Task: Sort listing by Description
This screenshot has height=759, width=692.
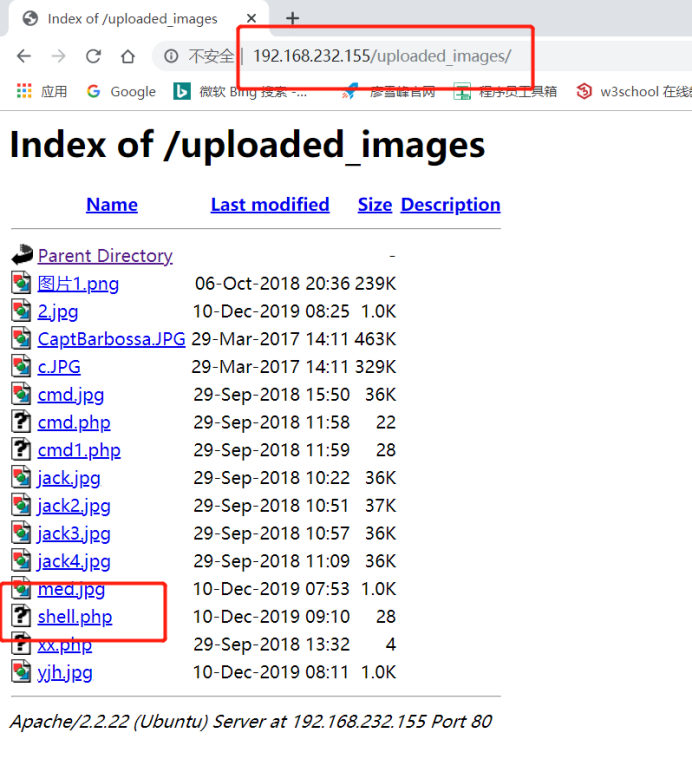Action: [x=451, y=205]
